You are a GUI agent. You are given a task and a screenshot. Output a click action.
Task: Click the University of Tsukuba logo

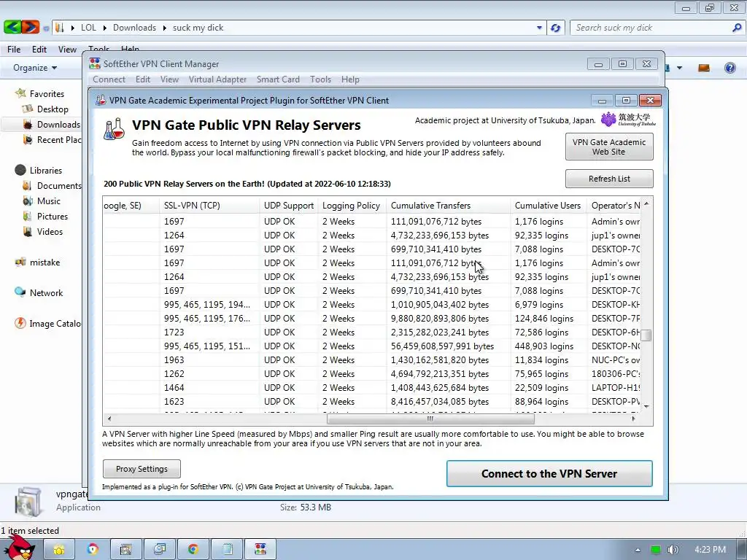(x=628, y=119)
